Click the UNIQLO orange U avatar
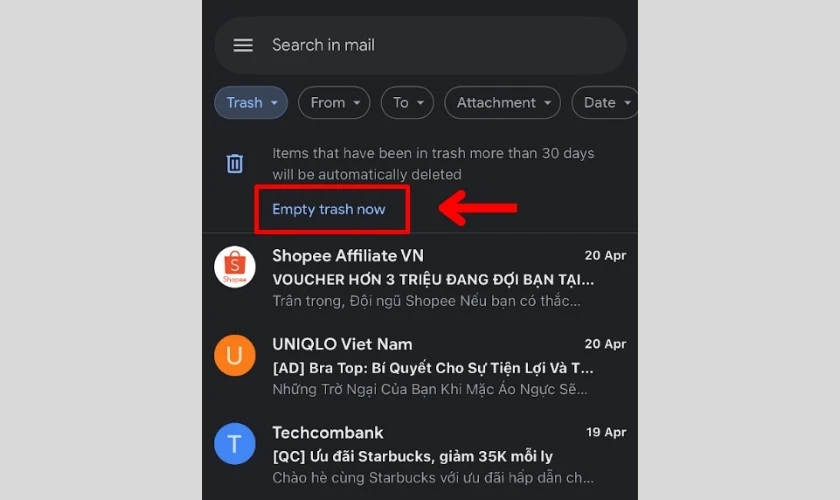 (235, 355)
